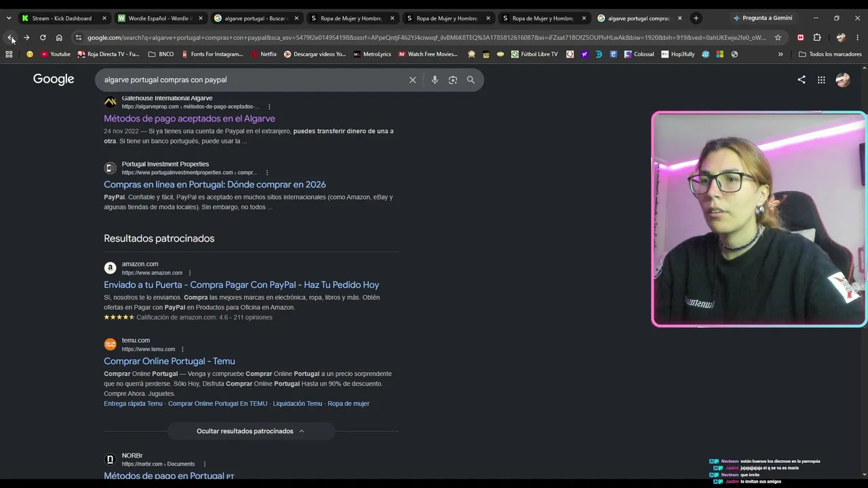Follow the Entrega rápida Temu sitelink
Viewport: 868px width, 488px height.
(x=133, y=403)
